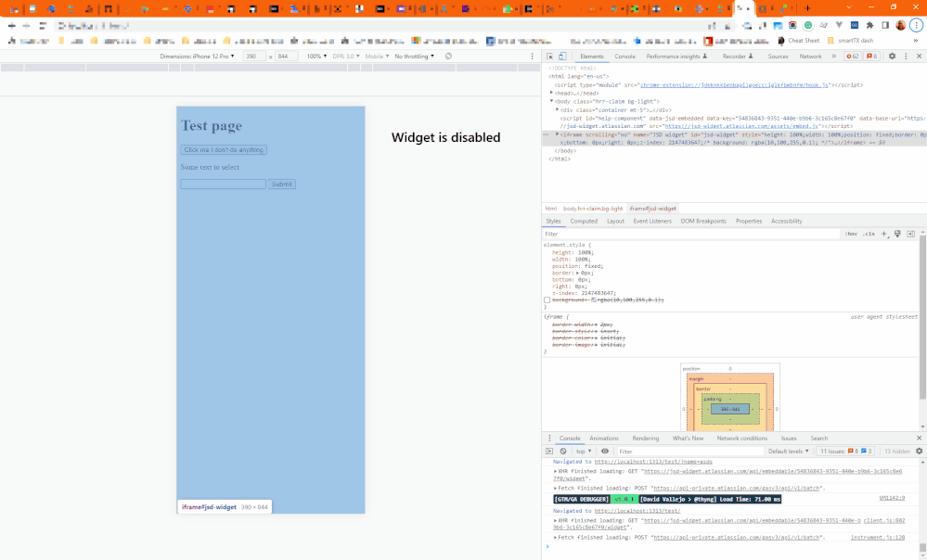The width and height of the screenshot is (927, 560).
Task: Open the DevTools customize three-dot menu
Action: (906, 57)
